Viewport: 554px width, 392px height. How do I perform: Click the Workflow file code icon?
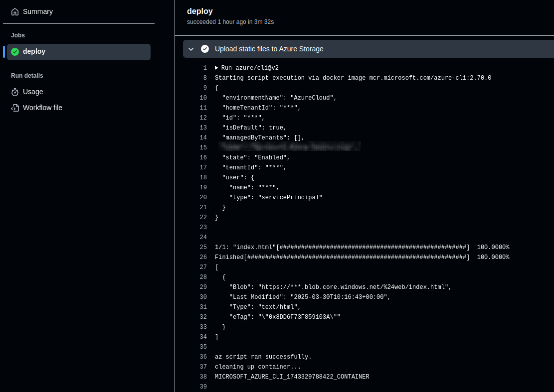click(15, 108)
